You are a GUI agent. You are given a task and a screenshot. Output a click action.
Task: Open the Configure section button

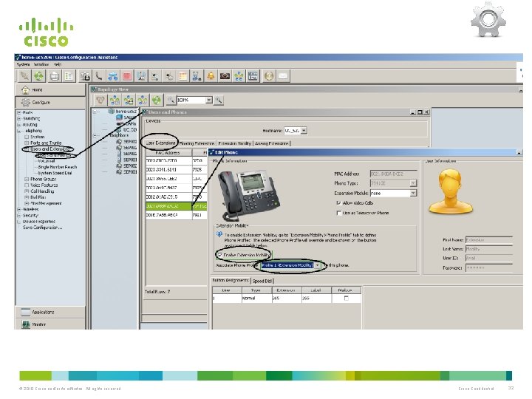tap(50, 102)
